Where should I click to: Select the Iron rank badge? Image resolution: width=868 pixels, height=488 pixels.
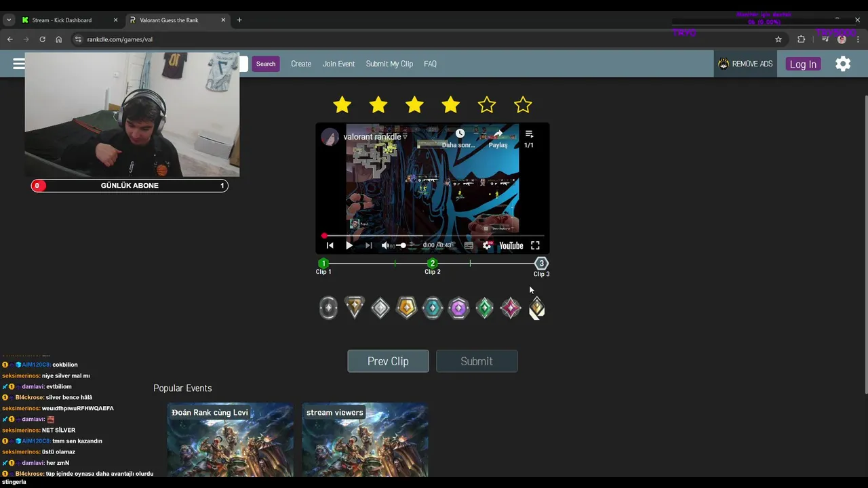point(328,308)
